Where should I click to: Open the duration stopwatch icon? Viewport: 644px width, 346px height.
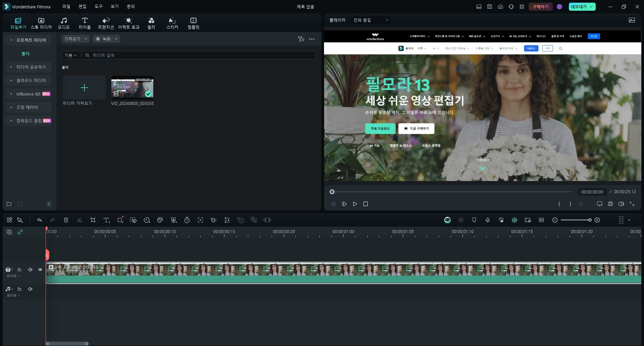187,220
